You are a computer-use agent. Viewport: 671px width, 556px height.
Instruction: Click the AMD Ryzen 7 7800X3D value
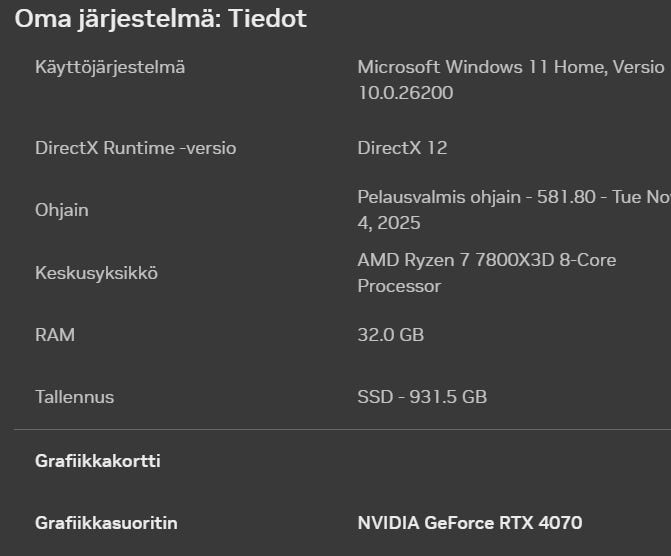tap(486, 260)
